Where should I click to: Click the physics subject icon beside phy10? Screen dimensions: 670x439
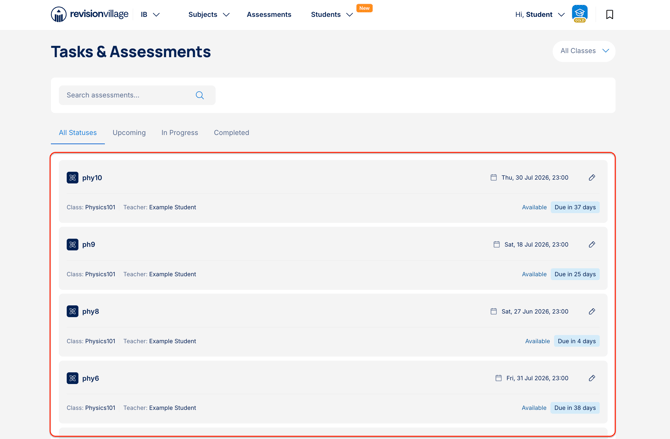tap(72, 177)
